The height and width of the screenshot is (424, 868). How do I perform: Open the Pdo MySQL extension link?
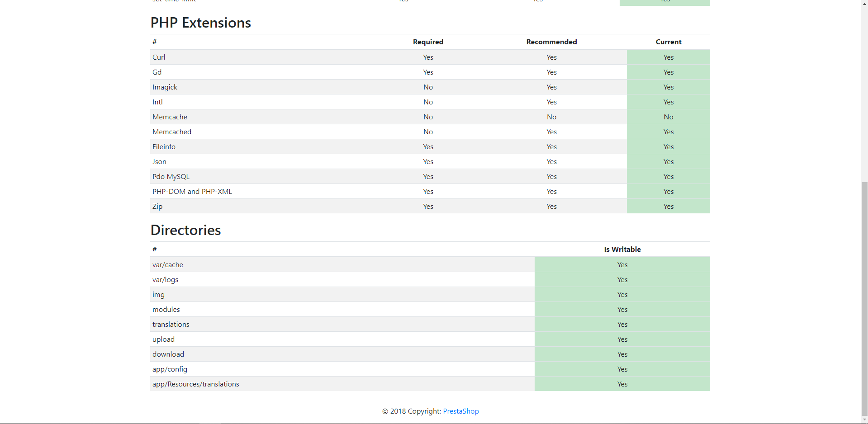coord(171,176)
